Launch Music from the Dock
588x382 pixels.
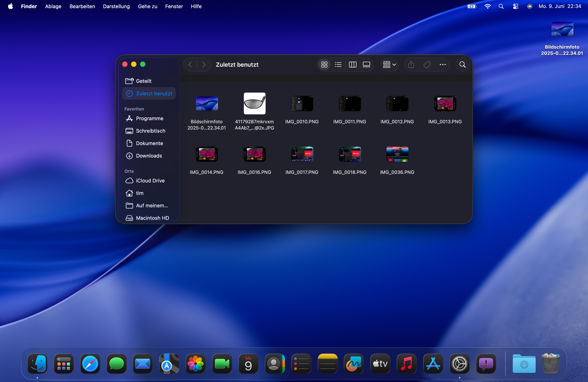[x=407, y=364]
